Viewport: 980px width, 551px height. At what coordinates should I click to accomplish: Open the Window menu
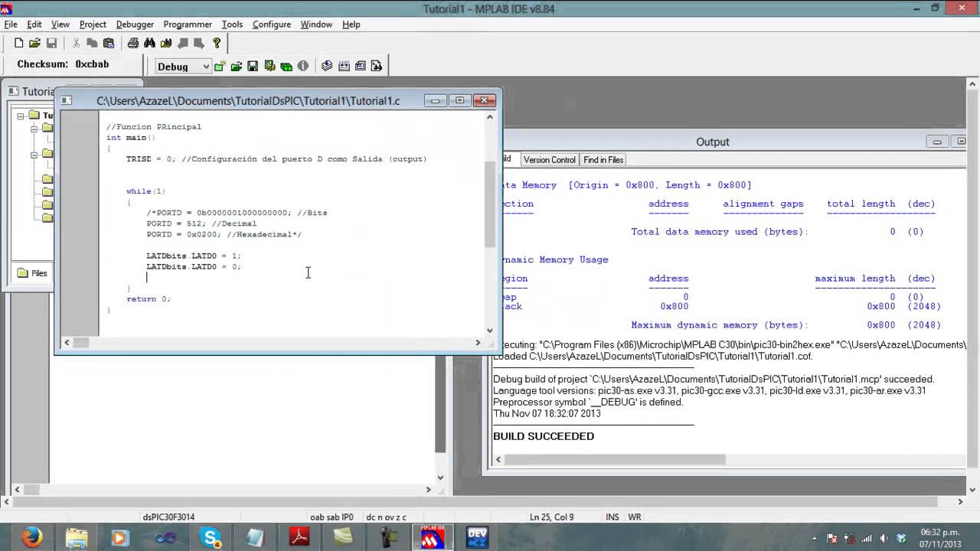pos(316,24)
